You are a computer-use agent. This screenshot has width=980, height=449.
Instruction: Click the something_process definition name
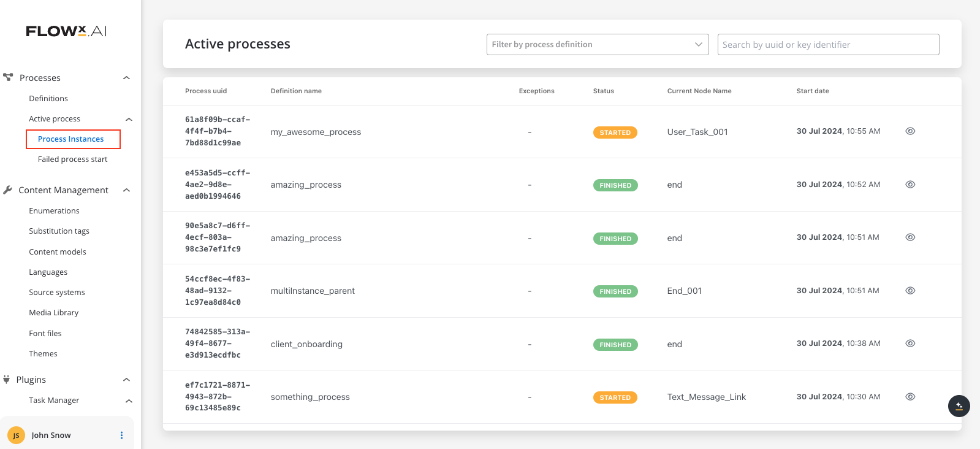[x=310, y=397]
